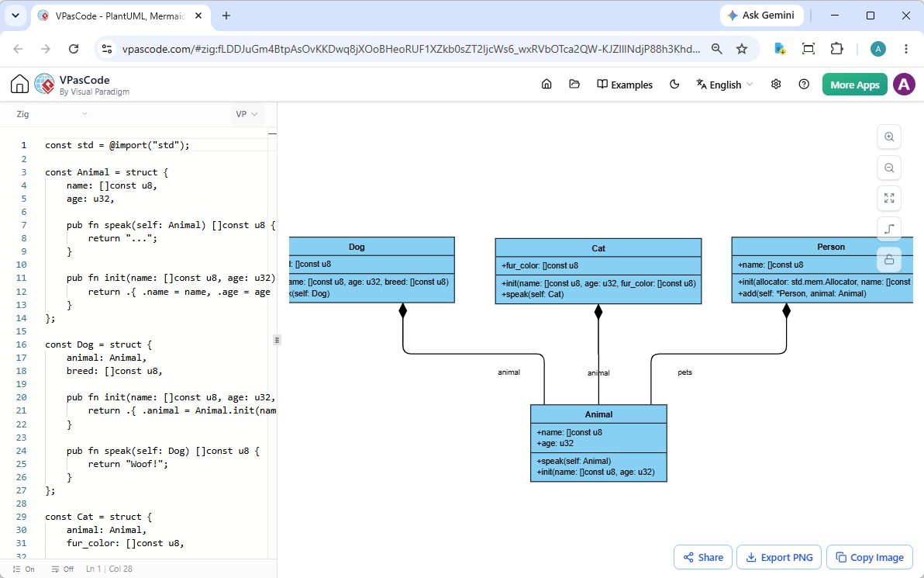Select the Animal class box title
Screen dimensions: 924x578
point(598,414)
